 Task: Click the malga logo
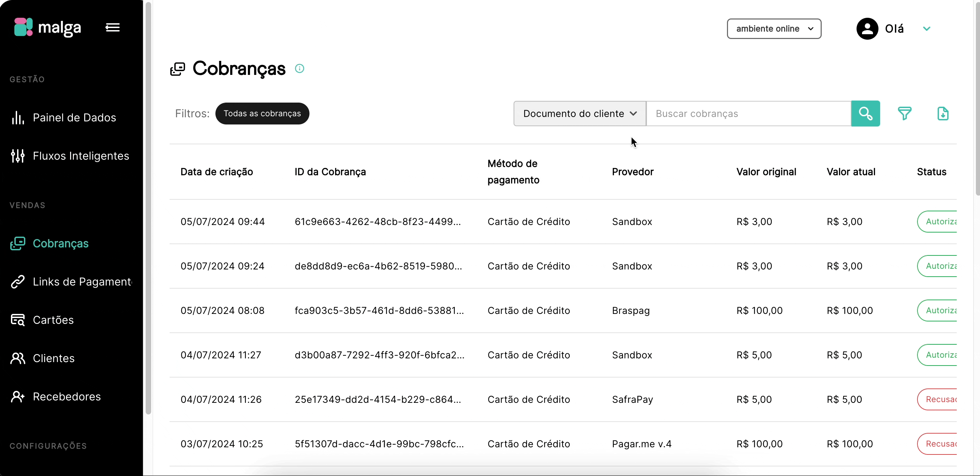[x=48, y=27]
